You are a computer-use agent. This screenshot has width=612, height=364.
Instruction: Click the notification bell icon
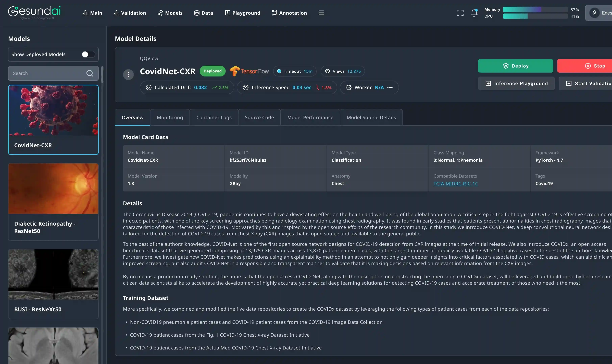click(x=474, y=13)
